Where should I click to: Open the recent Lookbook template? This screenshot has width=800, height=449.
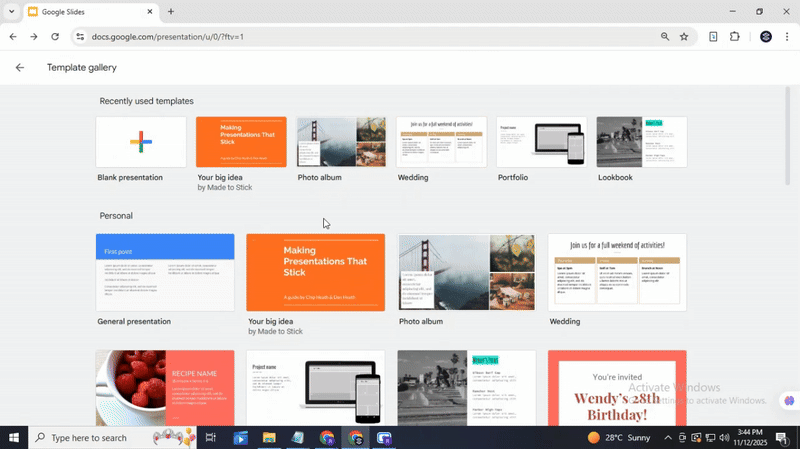[x=641, y=142]
